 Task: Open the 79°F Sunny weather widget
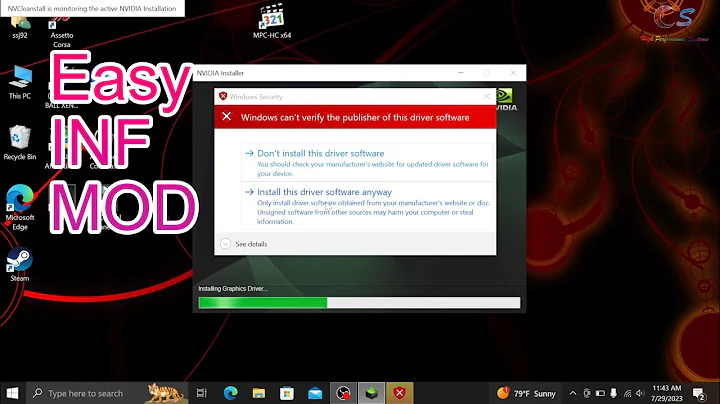526,393
